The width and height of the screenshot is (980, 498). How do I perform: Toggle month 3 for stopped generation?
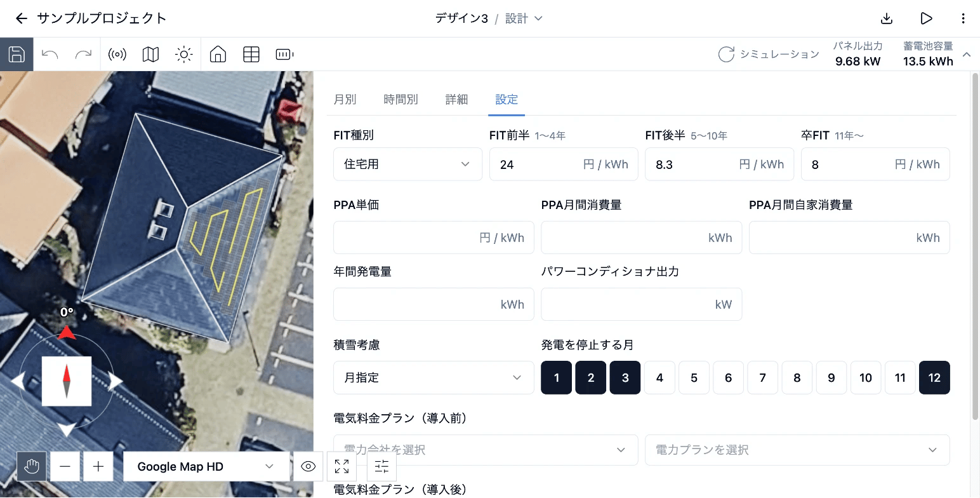click(x=625, y=378)
